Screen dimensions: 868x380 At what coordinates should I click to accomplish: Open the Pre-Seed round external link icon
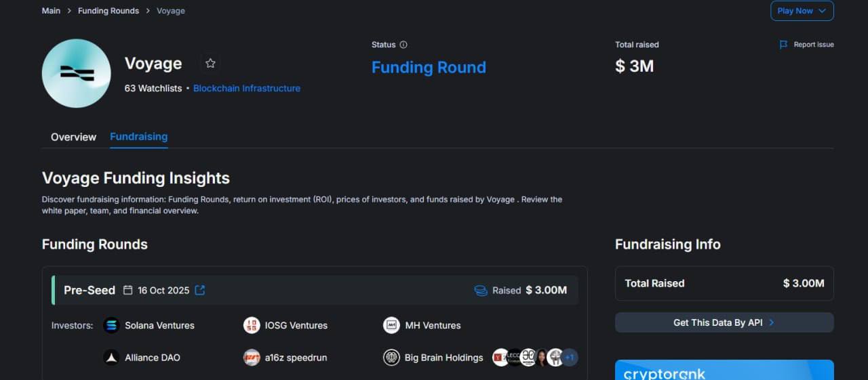coord(200,290)
